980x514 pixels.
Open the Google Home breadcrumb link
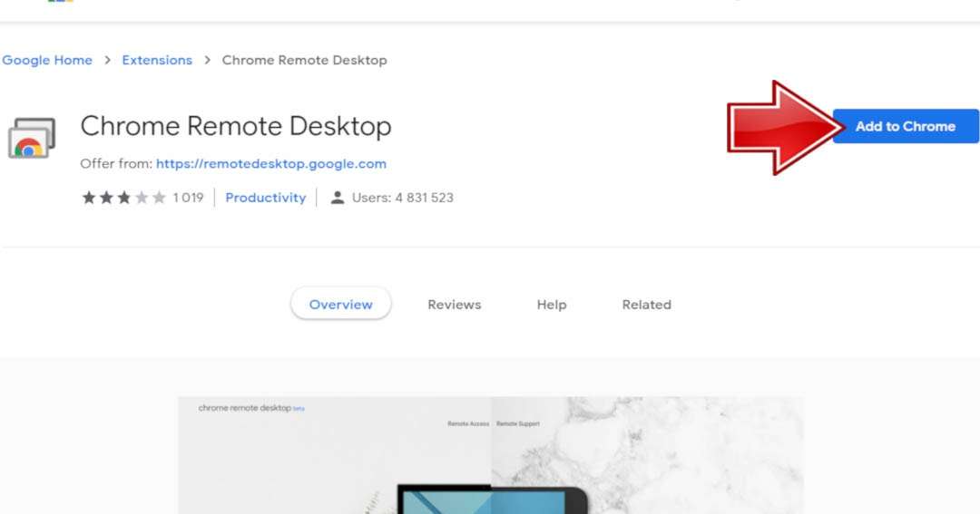click(47, 60)
